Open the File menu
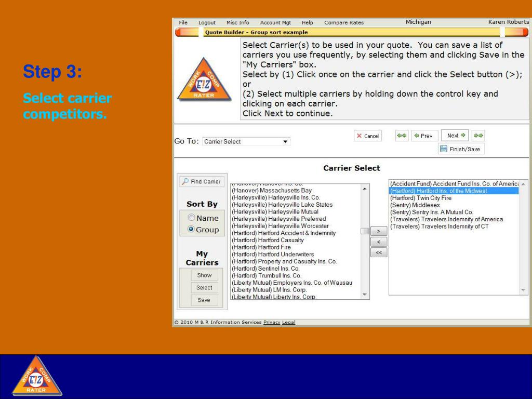This screenshot has height=399, width=532. (183, 22)
